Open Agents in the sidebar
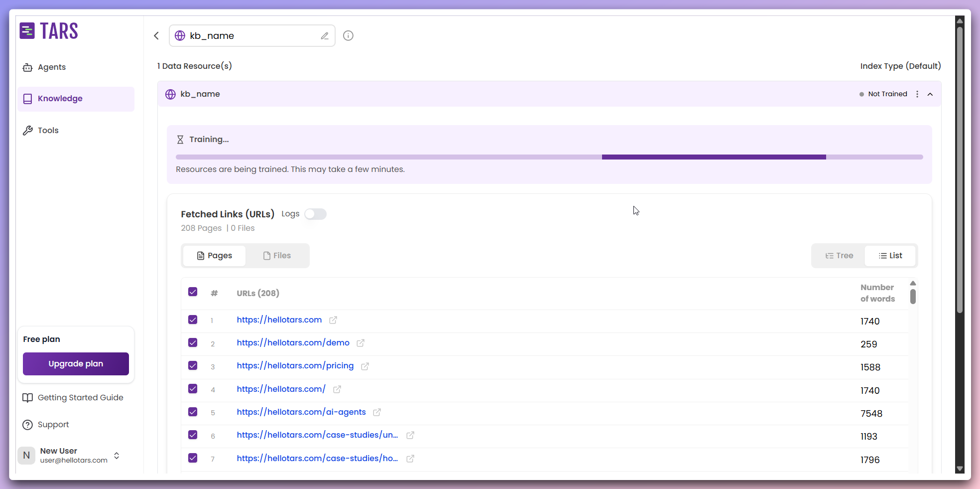Screen dimensions: 980x489 pos(76,67)
